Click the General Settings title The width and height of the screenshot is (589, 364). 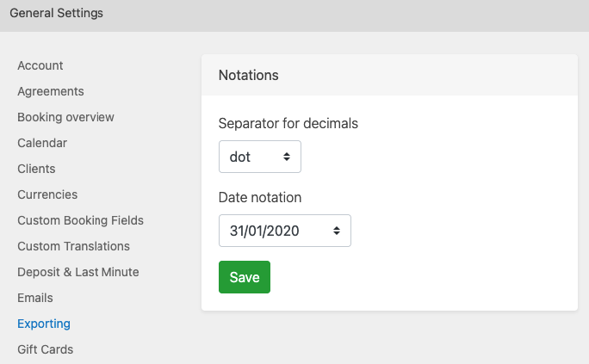(x=56, y=13)
